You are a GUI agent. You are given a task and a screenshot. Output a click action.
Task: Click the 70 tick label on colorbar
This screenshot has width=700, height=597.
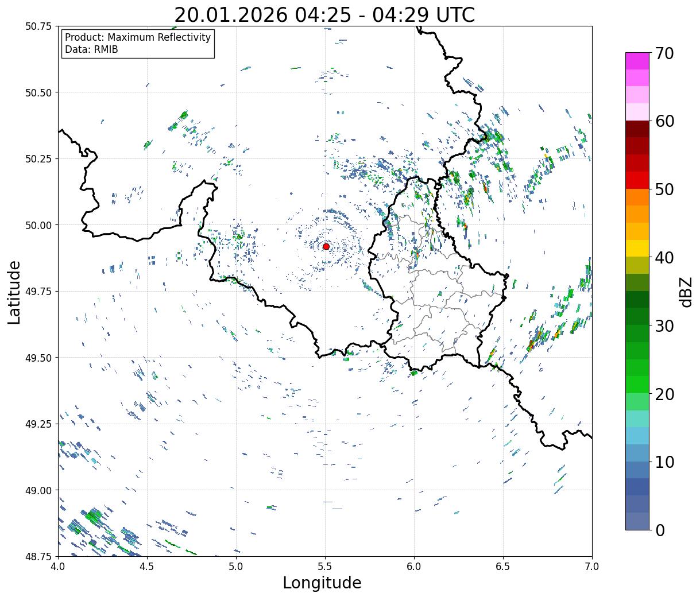[x=664, y=53]
